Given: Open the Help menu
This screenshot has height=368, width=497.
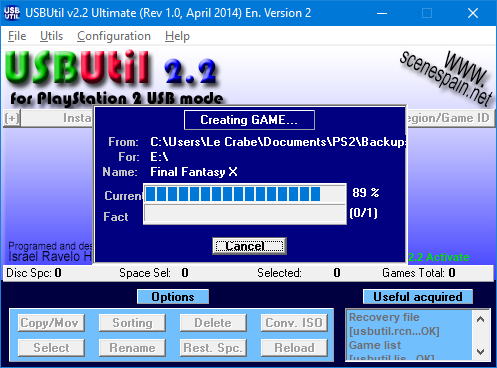Looking at the screenshot, I should 177,36.
